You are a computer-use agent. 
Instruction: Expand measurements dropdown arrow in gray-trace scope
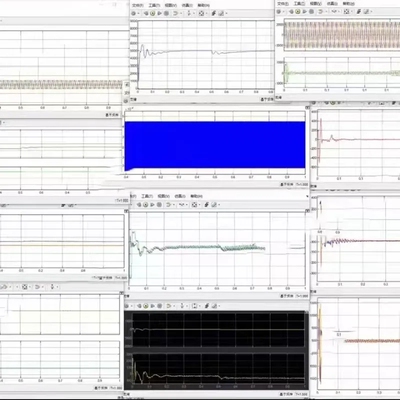coord(227,13)
